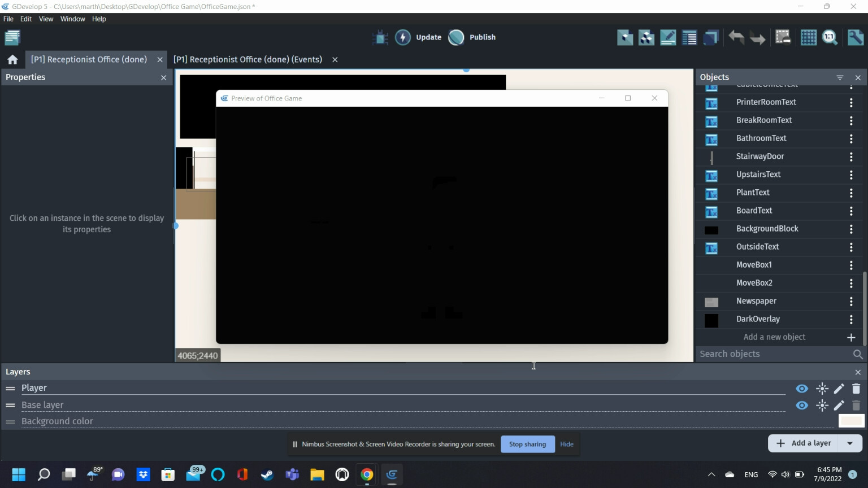868x488 pixels.
Task: Toggle visibility of the Base layer
Action: pos(802,406)
